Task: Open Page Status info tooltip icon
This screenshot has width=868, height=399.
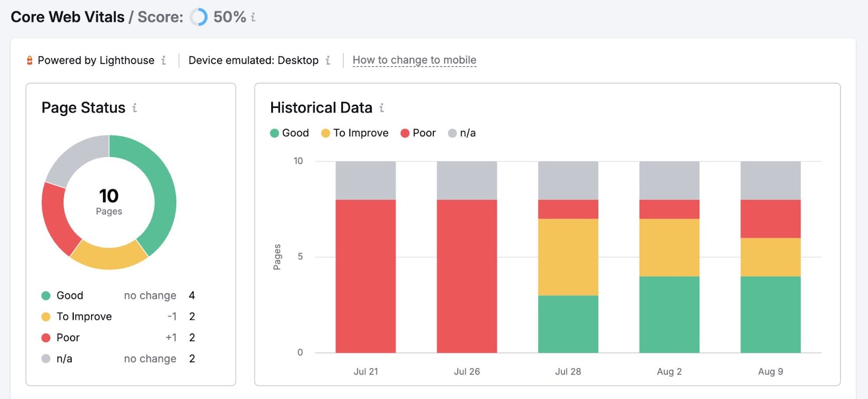Action: [x=135, y=108]
